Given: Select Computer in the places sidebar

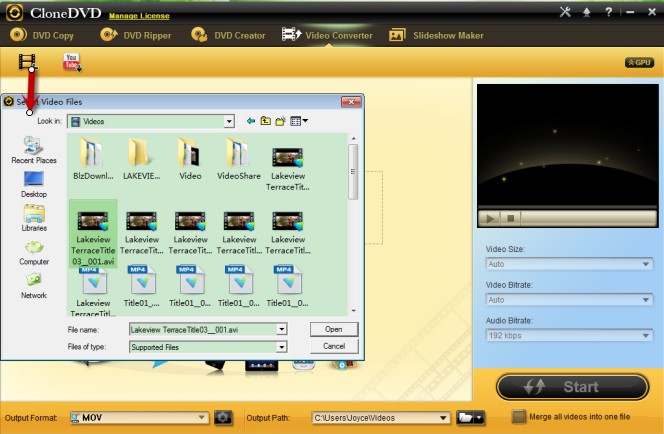Looking at the screenshot, I should [x=34, y=252].
